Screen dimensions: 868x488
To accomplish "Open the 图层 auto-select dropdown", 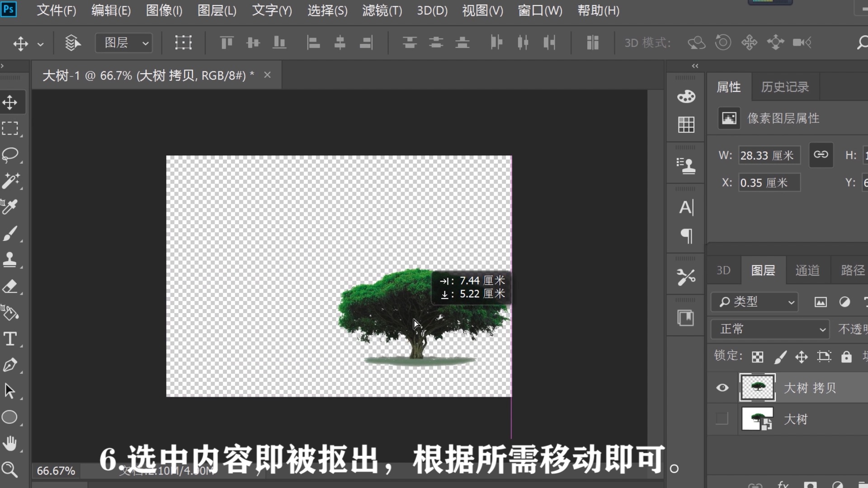I will (124, 43).
